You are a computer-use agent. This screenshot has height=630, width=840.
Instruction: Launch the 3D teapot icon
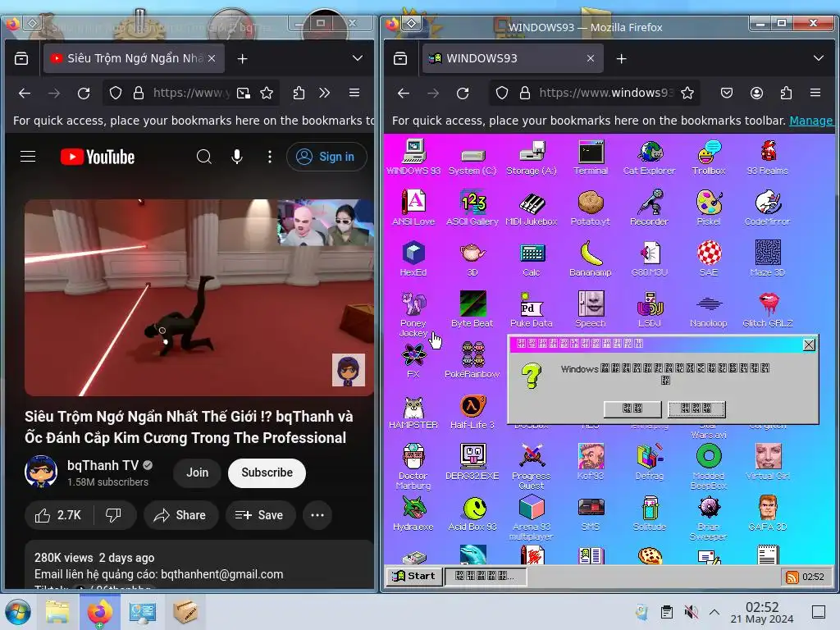[x=472, y=258]
